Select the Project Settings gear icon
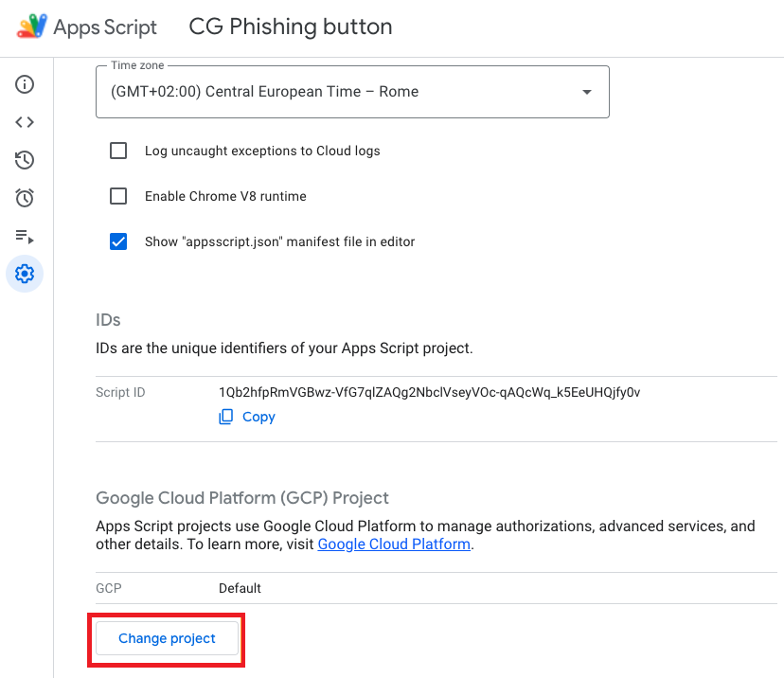Screen dimensions: 784x678 (x=25, y=274)
